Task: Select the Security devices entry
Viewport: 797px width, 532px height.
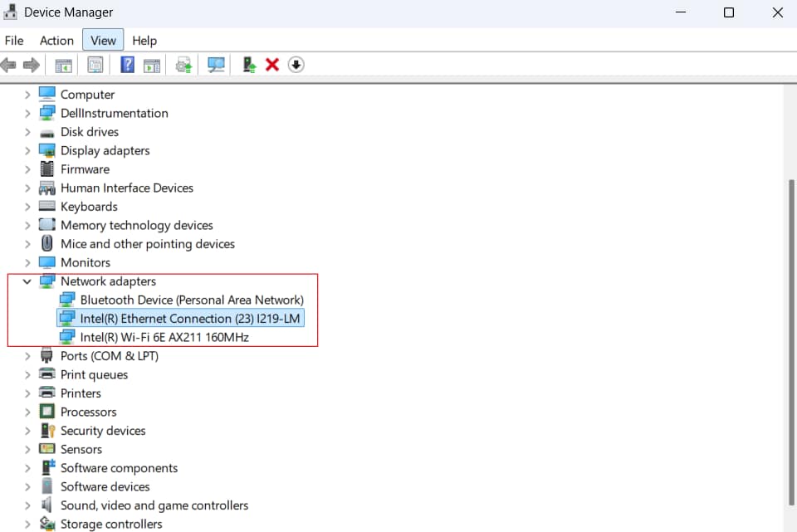Action: click(103, 431)
